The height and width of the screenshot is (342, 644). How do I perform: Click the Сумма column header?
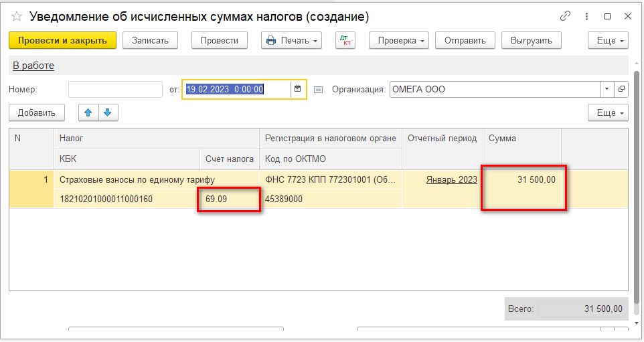tap(522, 149)
